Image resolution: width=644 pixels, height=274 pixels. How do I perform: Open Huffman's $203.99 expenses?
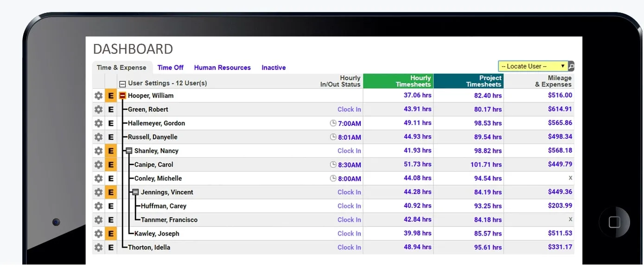coord(560,205)
